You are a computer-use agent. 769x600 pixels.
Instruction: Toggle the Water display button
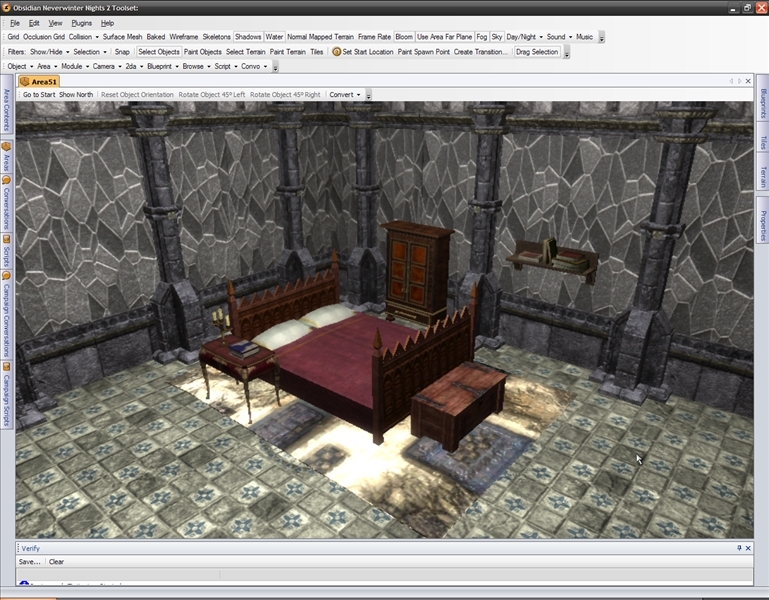[274, 37]
